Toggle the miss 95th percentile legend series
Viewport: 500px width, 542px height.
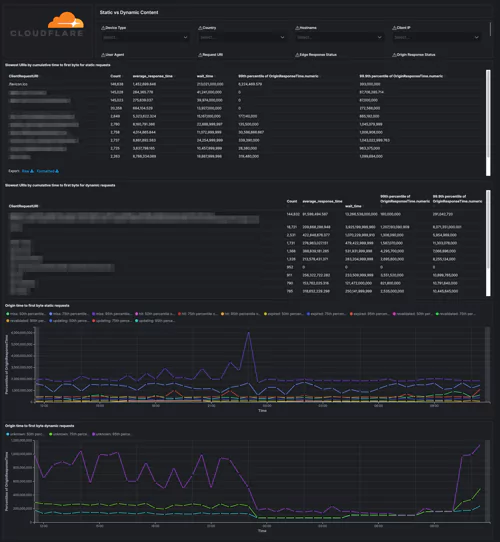[112, 314]
